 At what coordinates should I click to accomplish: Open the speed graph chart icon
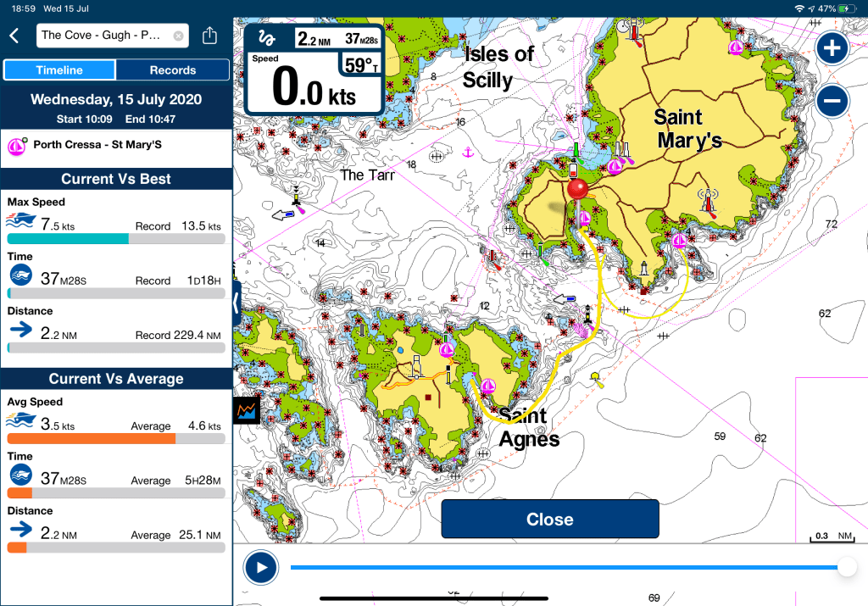click(x=247, y=410)
